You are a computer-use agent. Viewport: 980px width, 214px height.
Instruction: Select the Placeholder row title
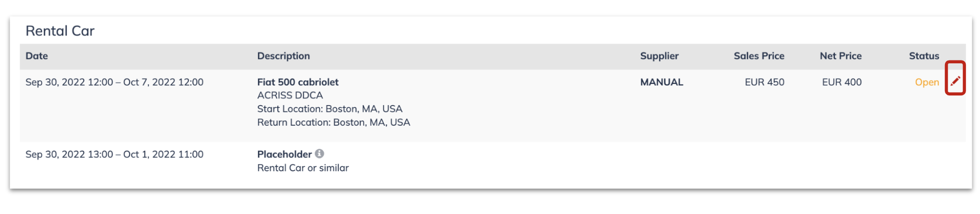(x=284, y=154)
